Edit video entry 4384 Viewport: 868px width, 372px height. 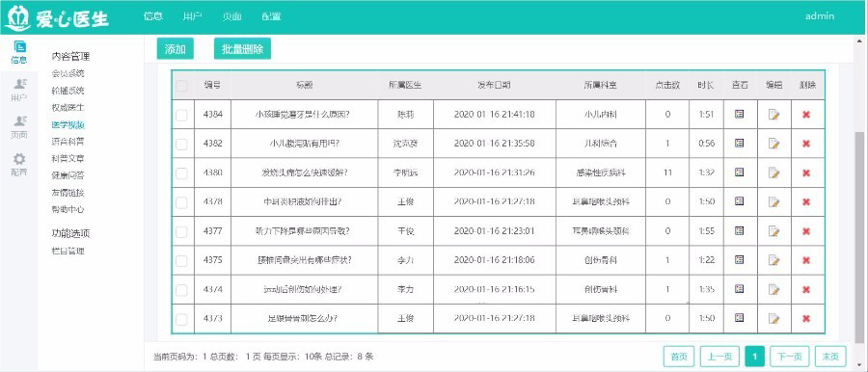tap(773, 115)
